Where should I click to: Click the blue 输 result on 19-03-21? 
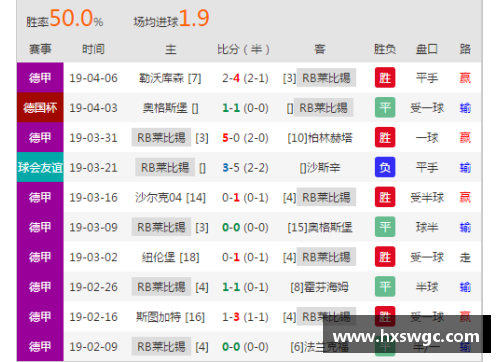465,168
